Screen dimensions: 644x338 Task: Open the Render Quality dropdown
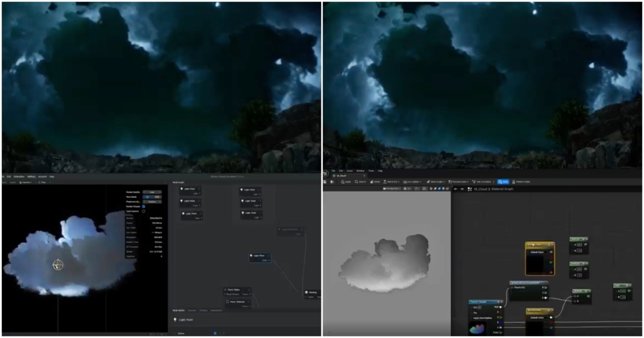[x=152, y=192]
